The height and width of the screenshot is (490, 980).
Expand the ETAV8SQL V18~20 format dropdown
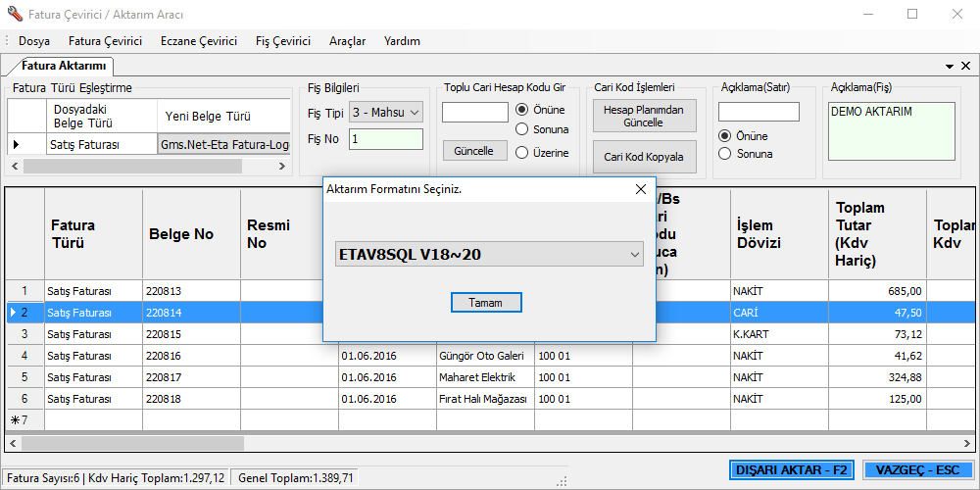pyautogui.click(x=635, y=255)
